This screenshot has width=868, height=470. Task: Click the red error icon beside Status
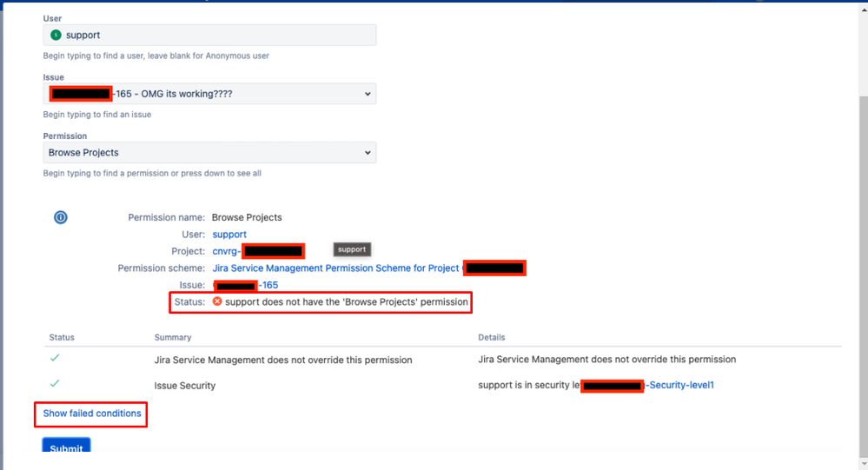(217, 301)
